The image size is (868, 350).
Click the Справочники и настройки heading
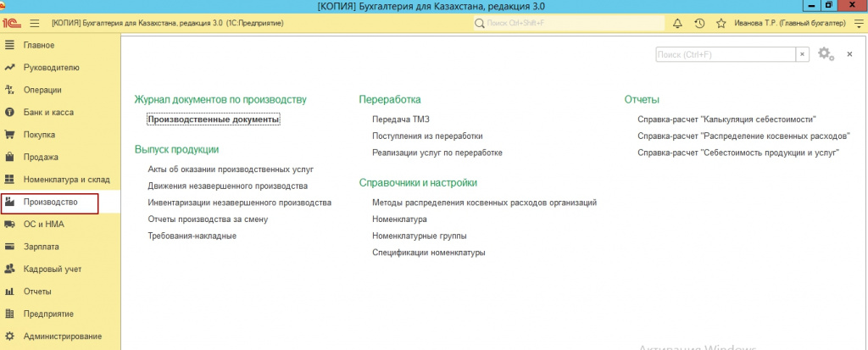pos(418,183)
